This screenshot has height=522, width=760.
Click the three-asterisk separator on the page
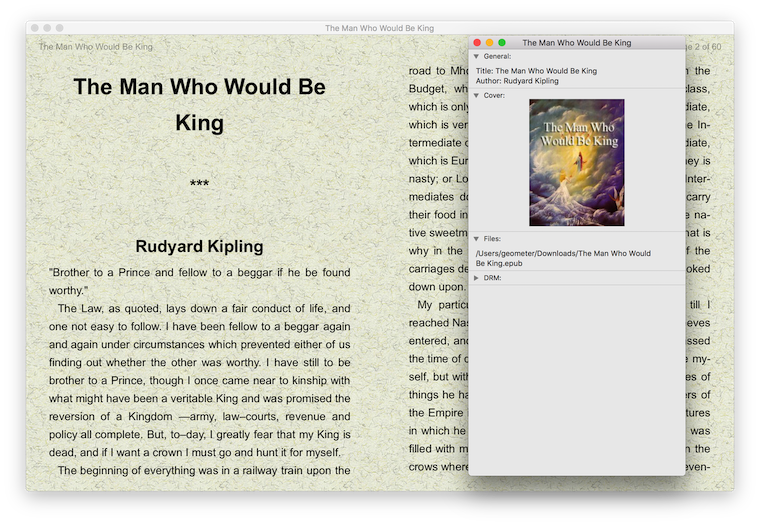coord(199,185)
